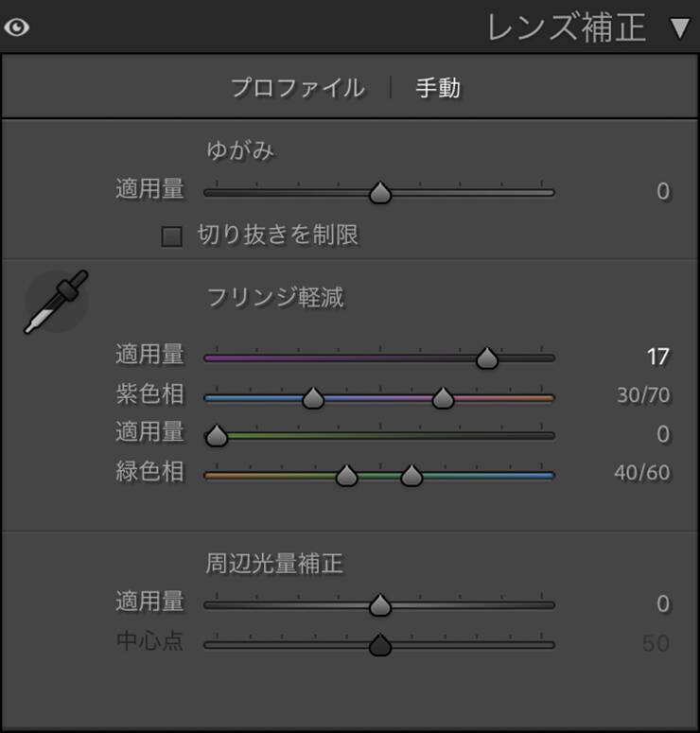This screenshot has height=733, width=700.
Task: Switch to the 手動 tab
Action: (x=438, y=88)
